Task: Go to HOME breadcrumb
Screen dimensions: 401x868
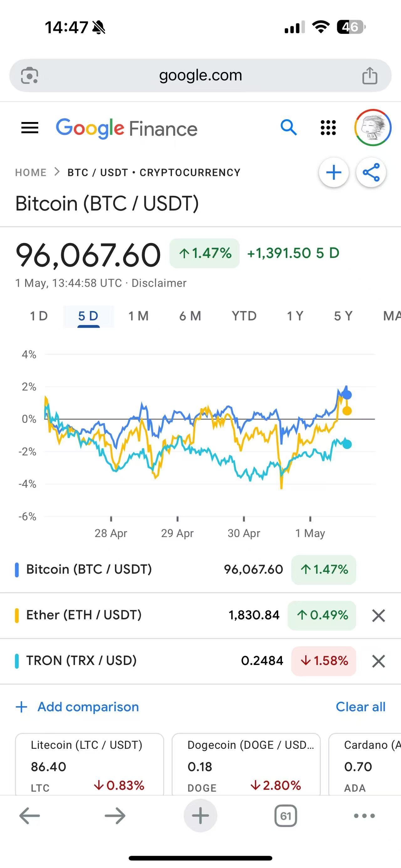Action: 31,172
